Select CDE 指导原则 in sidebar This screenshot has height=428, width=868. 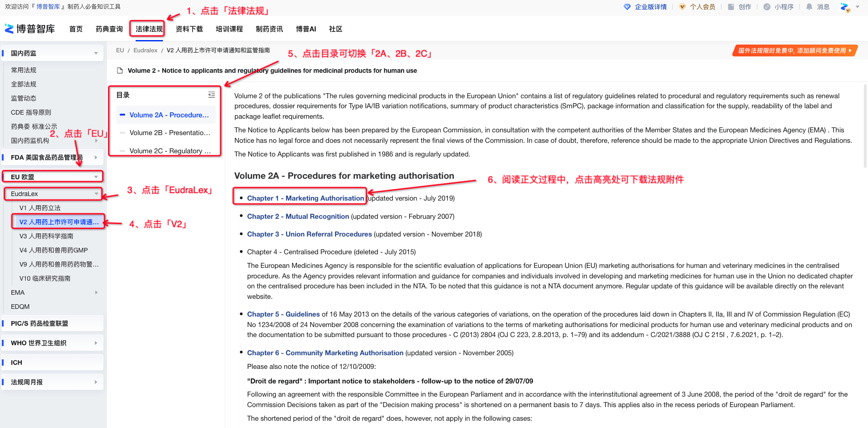pyautogui.click(x=31, y=112)
